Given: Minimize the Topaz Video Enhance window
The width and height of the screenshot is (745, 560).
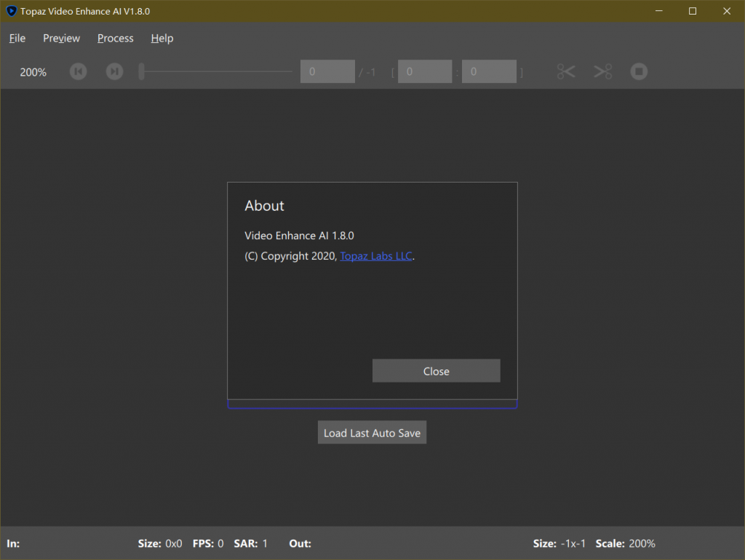Looking at the screenshot, I should (x=659, y=11).
